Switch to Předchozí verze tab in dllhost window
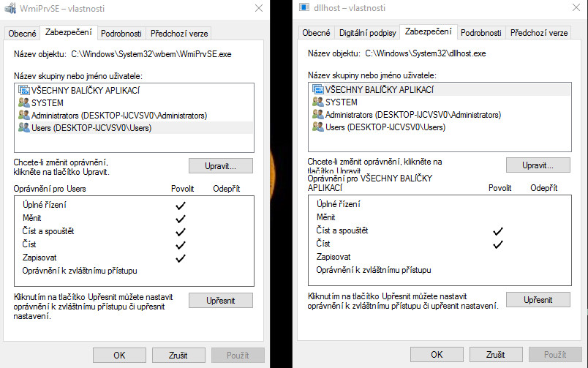Viewport: 588px width, 368px height. click(539, 33)
